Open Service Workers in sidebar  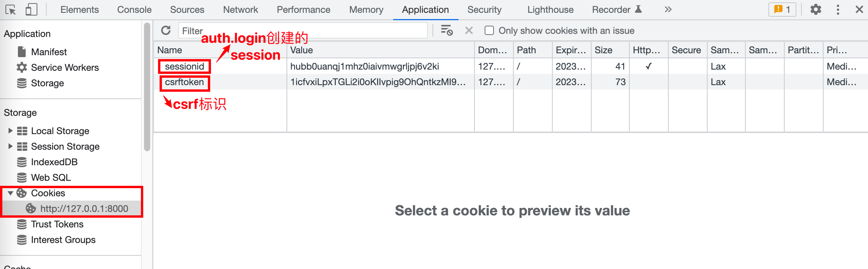point(65,68)
